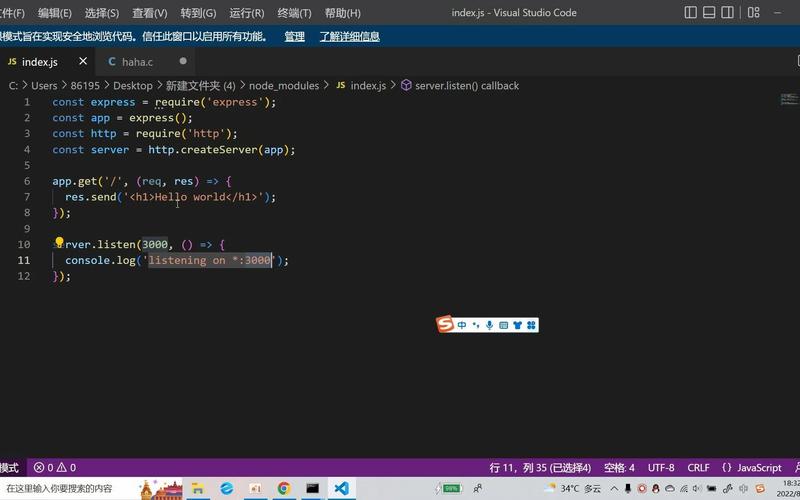Open the 选择(S) menu

coord(102,13)
